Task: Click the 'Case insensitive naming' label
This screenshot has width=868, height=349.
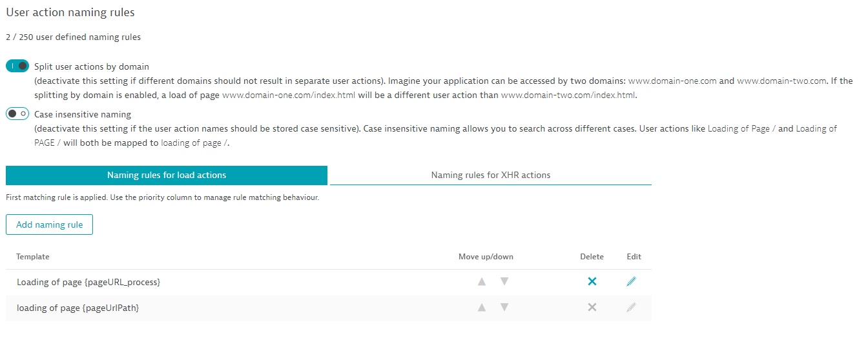Action: [x=83, y=114]
